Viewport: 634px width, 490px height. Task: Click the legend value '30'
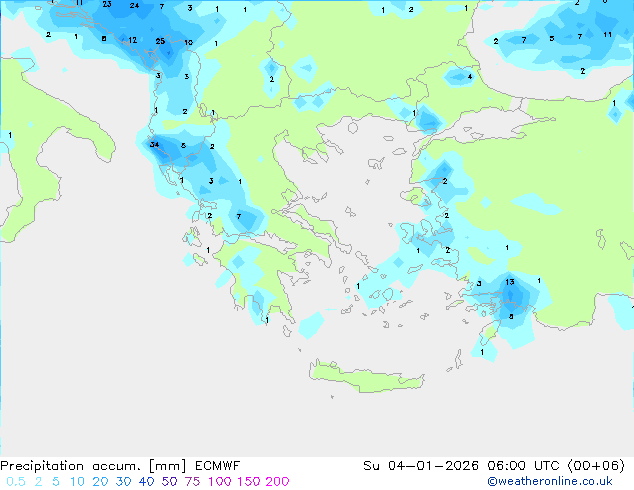pos(123,482)
